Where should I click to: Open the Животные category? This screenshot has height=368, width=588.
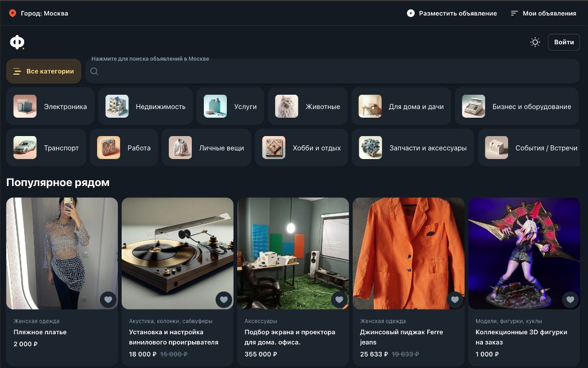click(x=308, y=106)
